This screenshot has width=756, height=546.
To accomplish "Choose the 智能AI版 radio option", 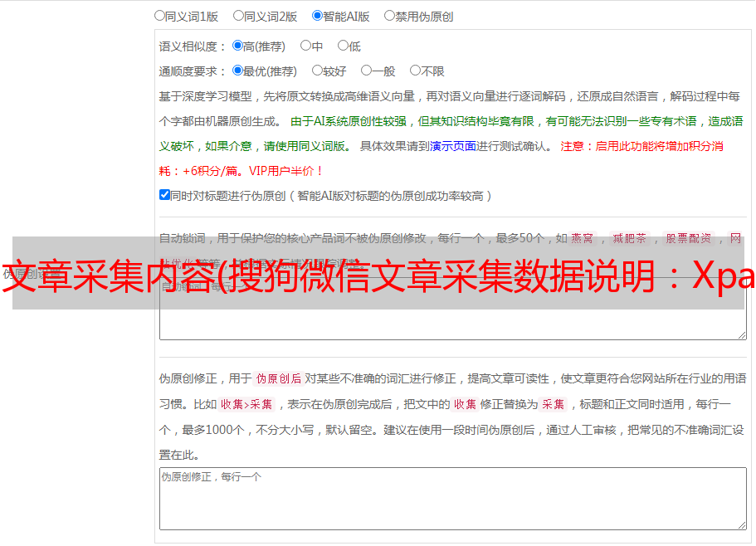I will click(x=317, y=16).
